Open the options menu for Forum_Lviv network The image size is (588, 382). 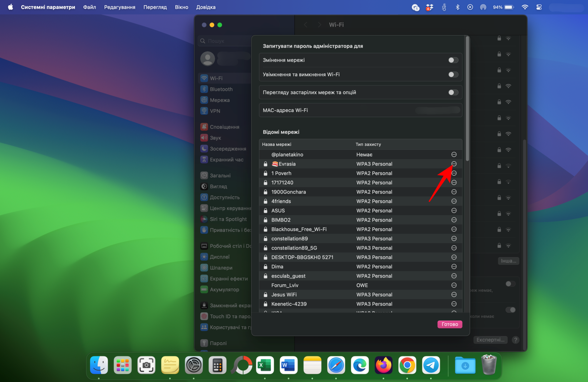(454, 285)
